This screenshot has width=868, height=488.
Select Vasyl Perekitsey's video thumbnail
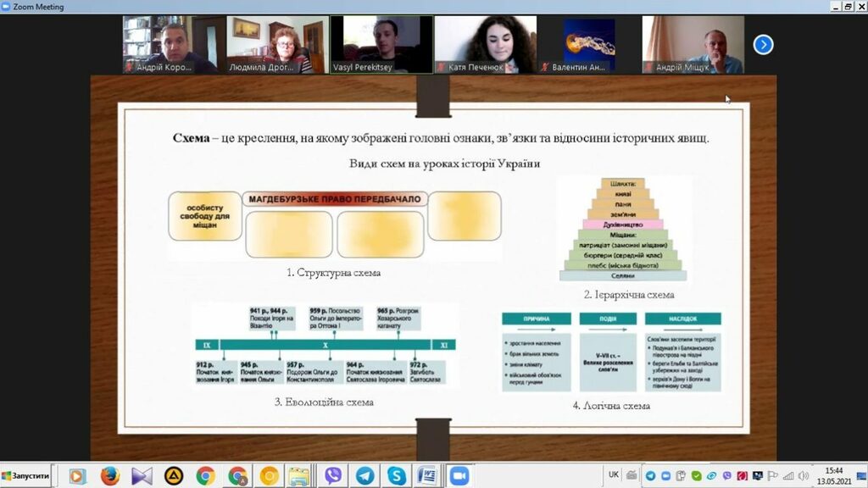(381, 44)
